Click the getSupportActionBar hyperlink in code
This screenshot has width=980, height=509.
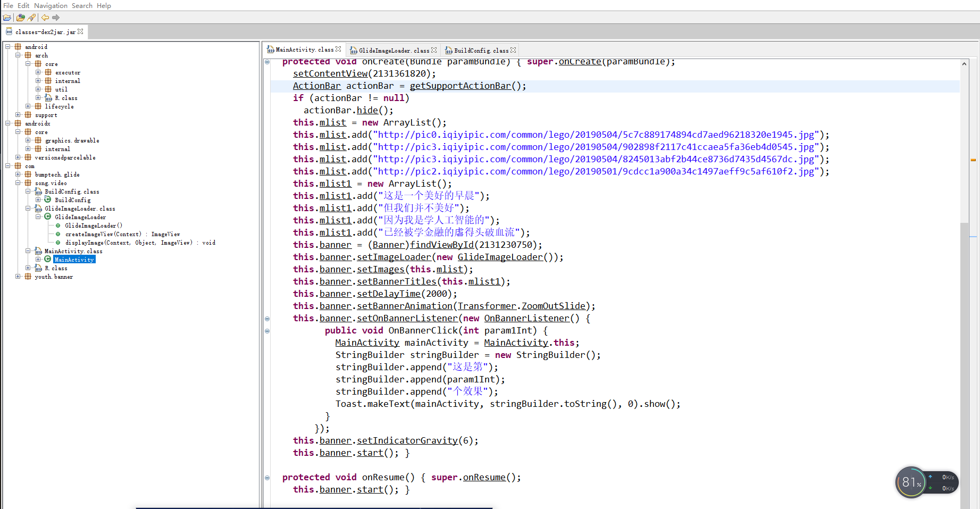460,86
